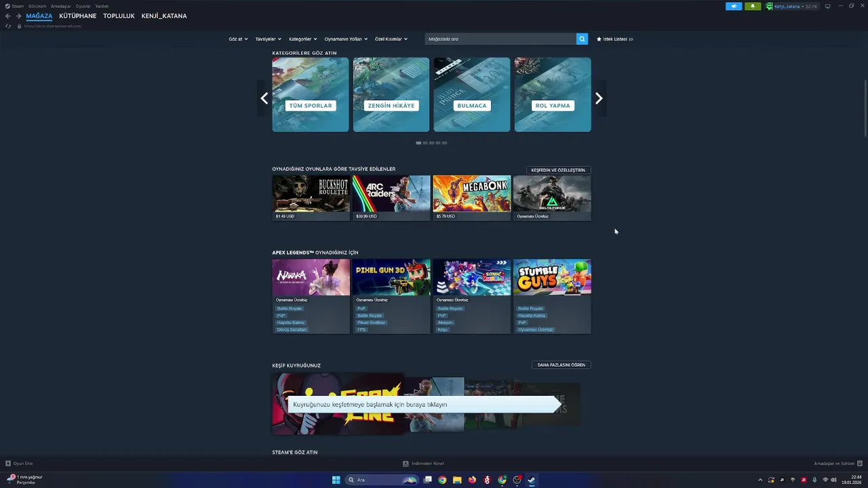Open the Buckshot Roulette game card
868x488 pixels.
click(x=311, y=198)
